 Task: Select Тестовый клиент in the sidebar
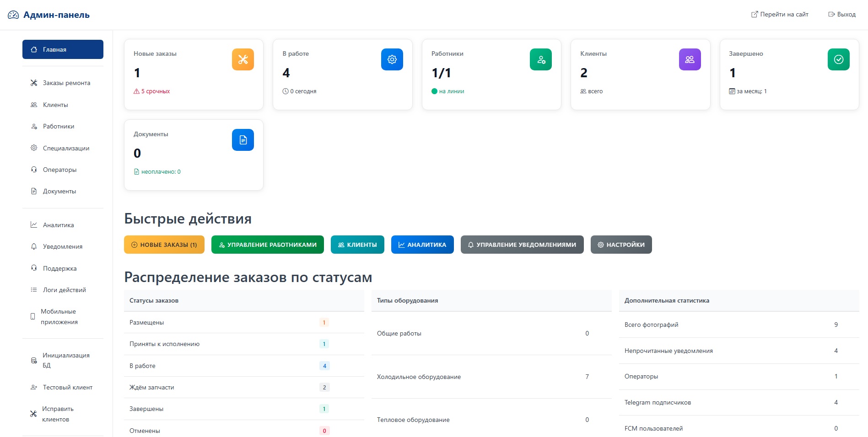point(63,387)
